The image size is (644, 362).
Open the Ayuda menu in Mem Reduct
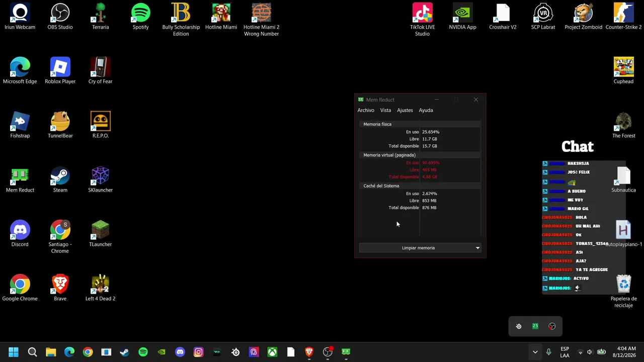(426, 110)
